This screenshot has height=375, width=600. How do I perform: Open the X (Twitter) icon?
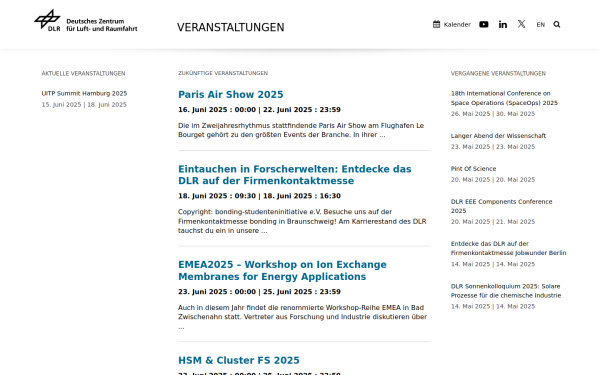coord(522,24)
